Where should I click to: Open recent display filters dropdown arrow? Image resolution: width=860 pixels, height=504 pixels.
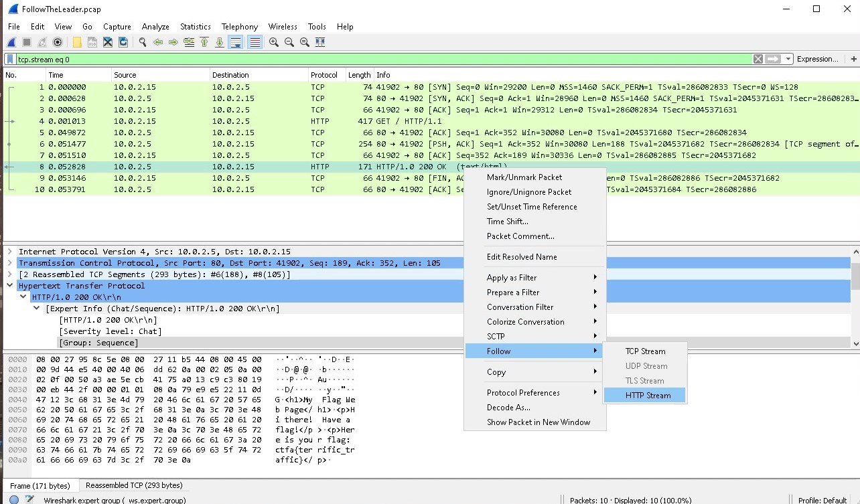pos(788,59)
